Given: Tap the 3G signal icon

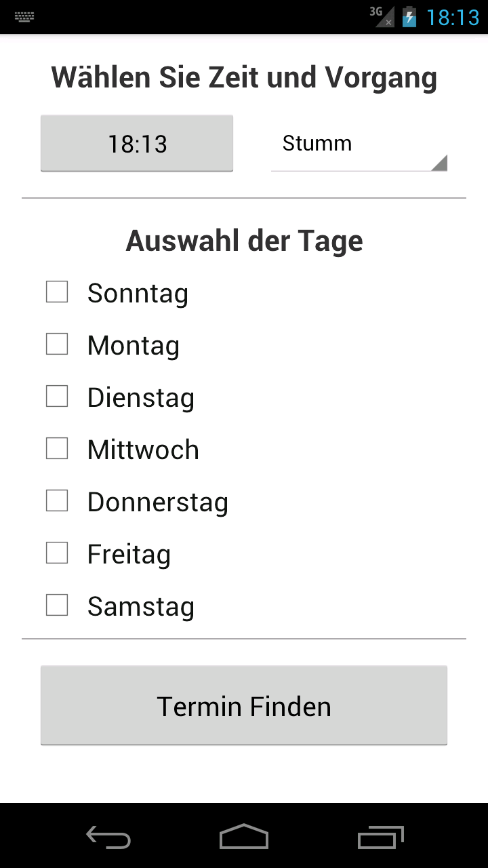Looking at the screenshot, I should coord(382,16).
